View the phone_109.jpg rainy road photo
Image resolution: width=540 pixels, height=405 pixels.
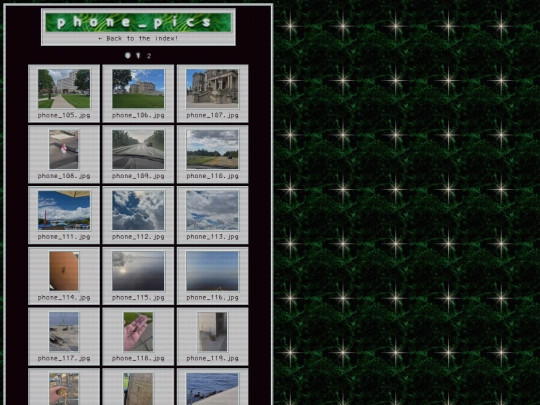point(138,149)
